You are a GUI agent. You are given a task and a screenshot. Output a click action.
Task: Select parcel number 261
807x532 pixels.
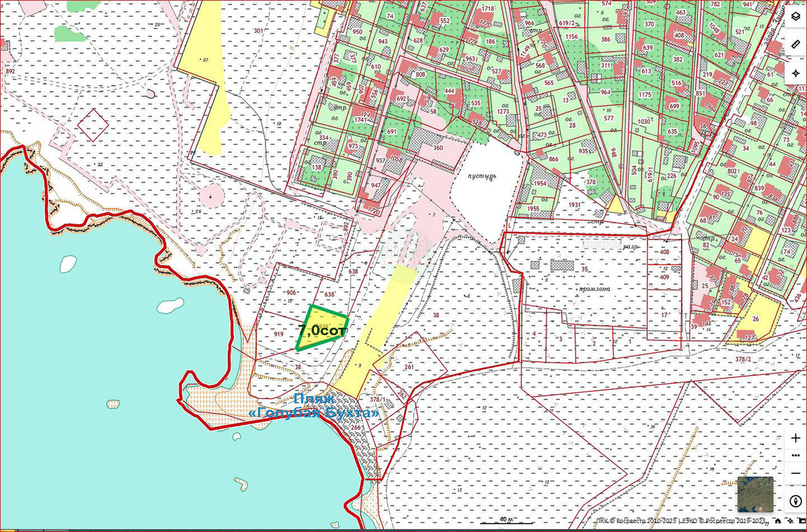tap(409, 367)
